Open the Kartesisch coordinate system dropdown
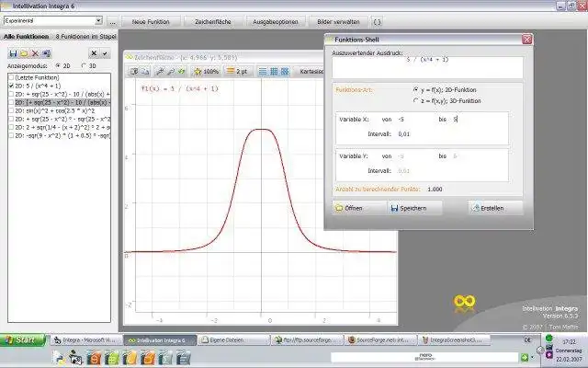This screenshot has width=588, height=368. 310,72
